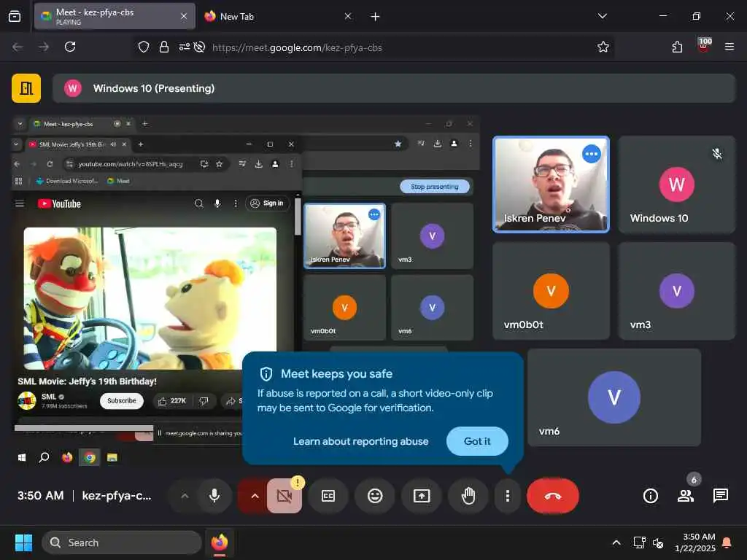Click Got it in safety popup

(x=477, y=441)
